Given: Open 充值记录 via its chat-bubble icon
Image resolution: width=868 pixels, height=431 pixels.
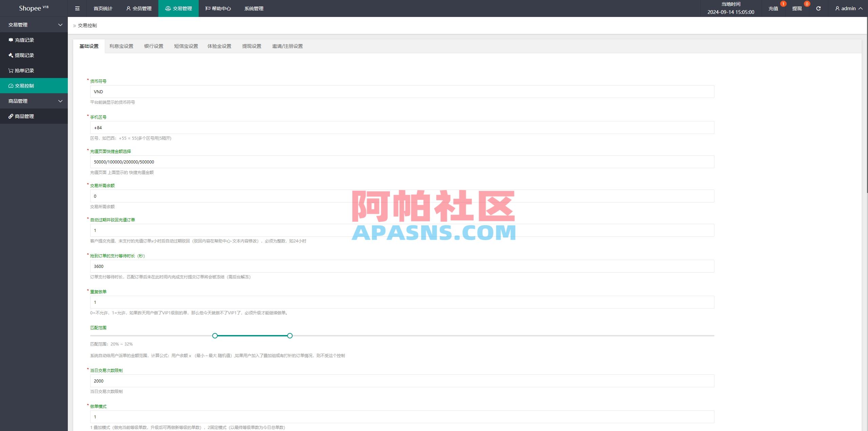Looking at the screenshot, I should tap(11, 40).
